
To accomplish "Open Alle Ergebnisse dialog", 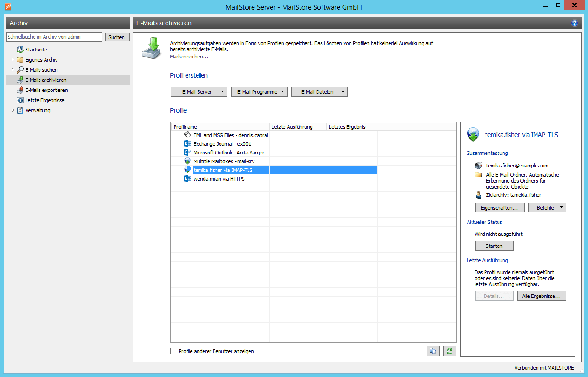I will coord(542,296).
